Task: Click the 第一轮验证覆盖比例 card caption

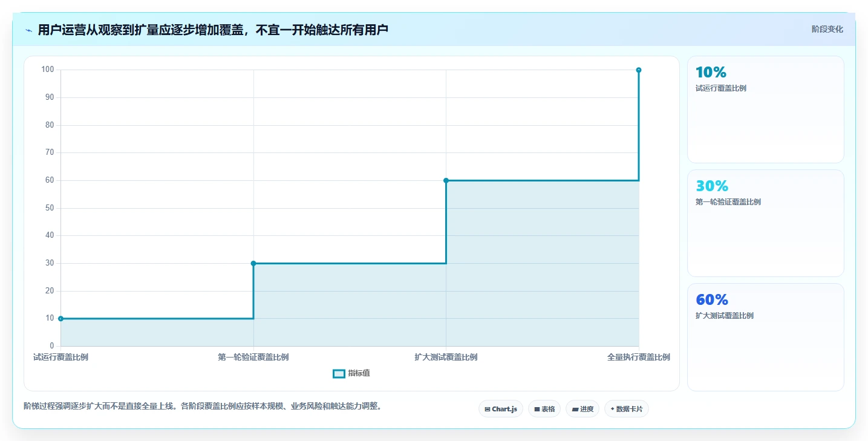Action: pyautogui.click(x=728, y=202)
